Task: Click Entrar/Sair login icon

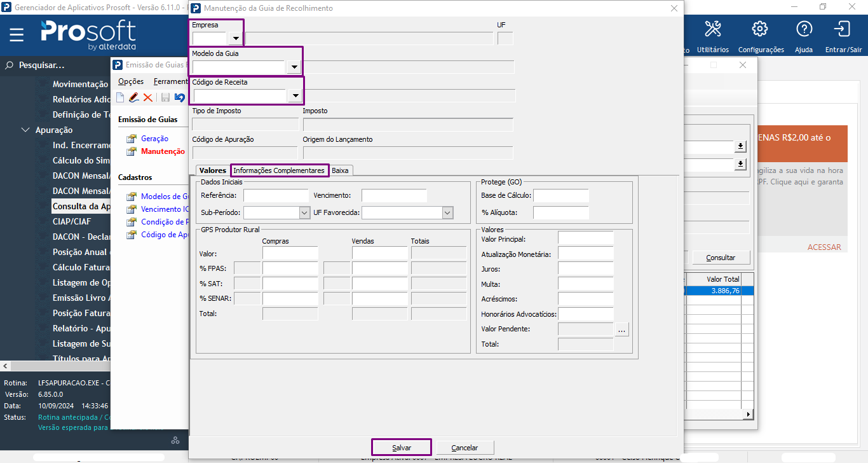Action: click(x=843, y=29)
